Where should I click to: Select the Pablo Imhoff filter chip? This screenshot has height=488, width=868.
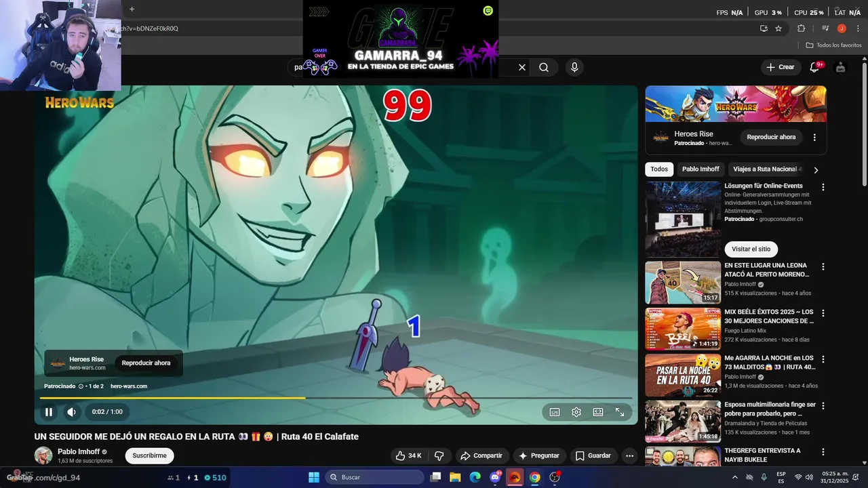click(x=701, y=169)
